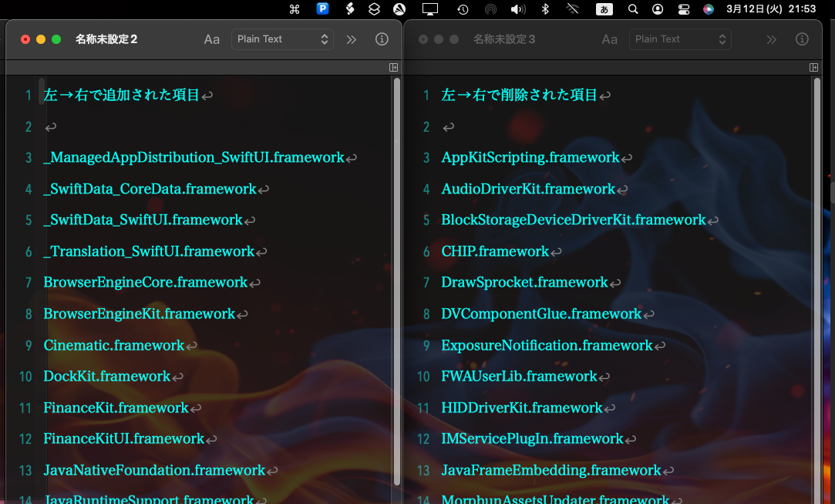Open Control Center in menu bar
The height and width of the screenshot is (504, 835).
pyautogui.click(x=683, y=9)
